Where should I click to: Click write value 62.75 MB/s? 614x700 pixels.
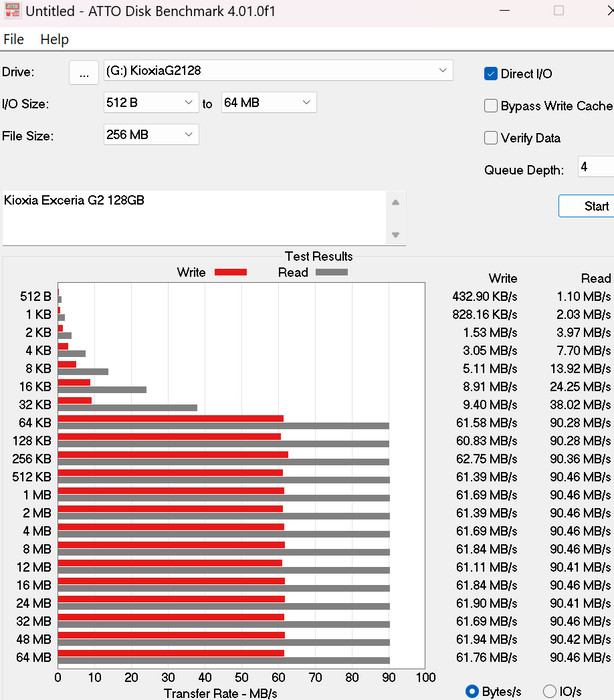point(486,459)
